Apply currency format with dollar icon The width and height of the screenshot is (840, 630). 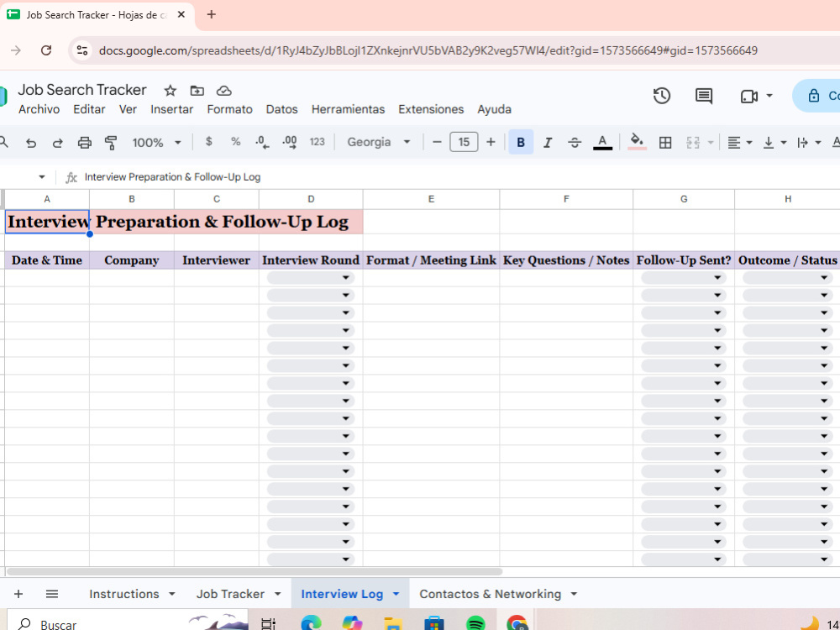[209, 142]
